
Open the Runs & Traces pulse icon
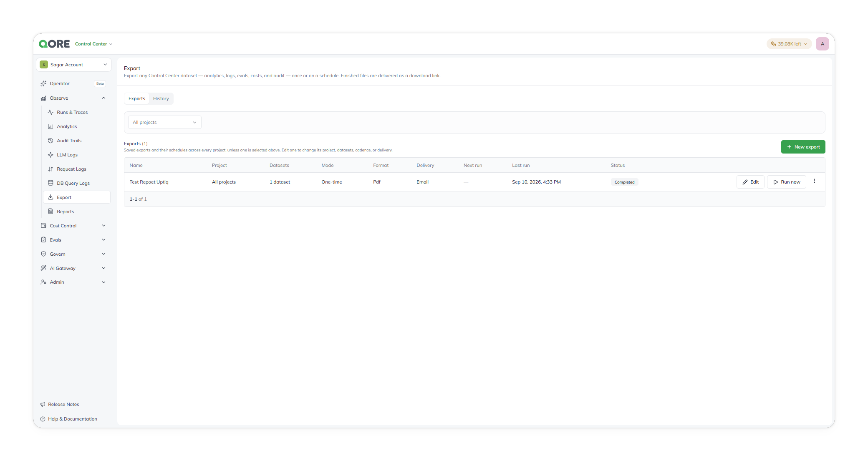(x=50, y=112)
